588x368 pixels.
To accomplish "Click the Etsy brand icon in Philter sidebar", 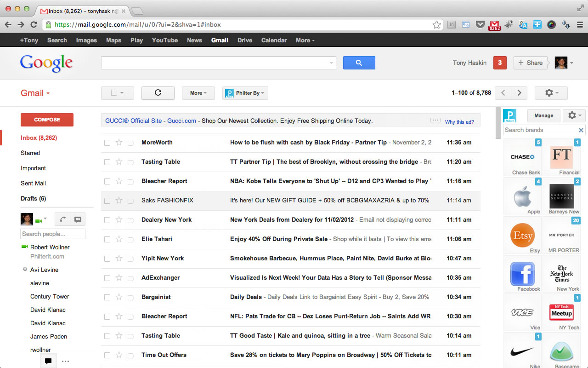I will click(523, 236).
